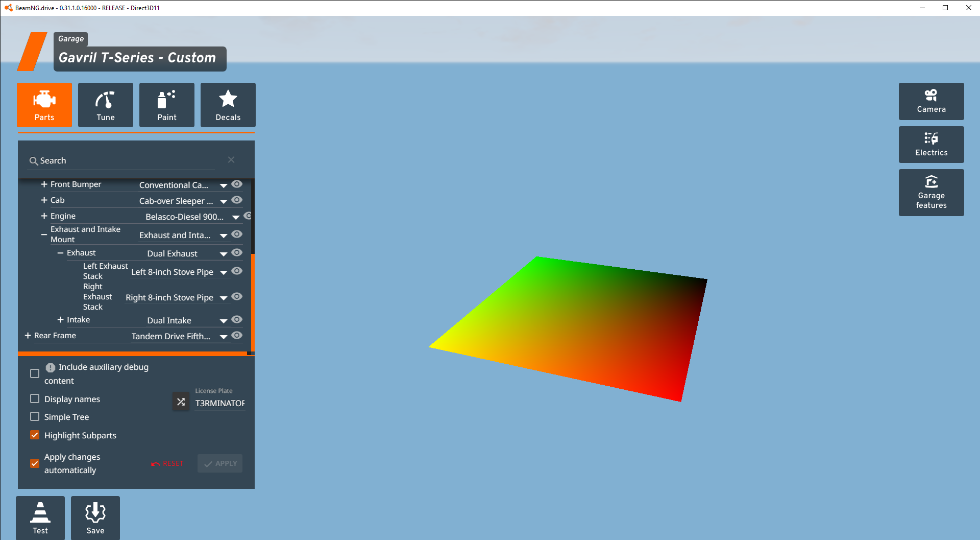Randomize the license plate text
This screenshot has width=980, height=540.
181,402
